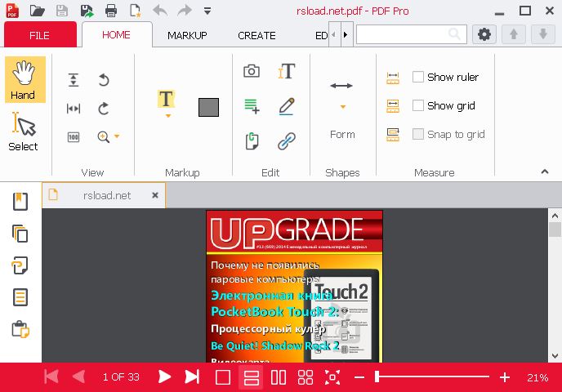Click the edit text tool icon

[286, 71]
